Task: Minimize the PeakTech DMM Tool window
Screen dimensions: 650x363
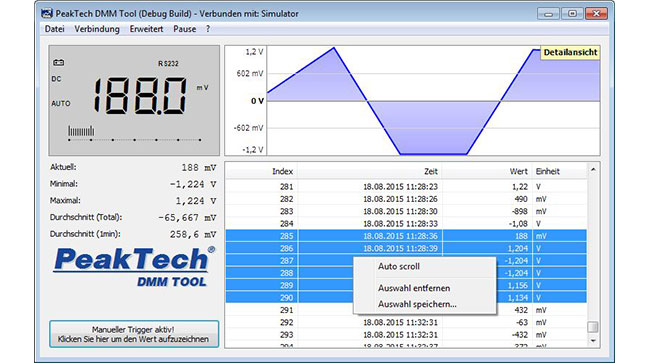Action: tap(548, 14)
